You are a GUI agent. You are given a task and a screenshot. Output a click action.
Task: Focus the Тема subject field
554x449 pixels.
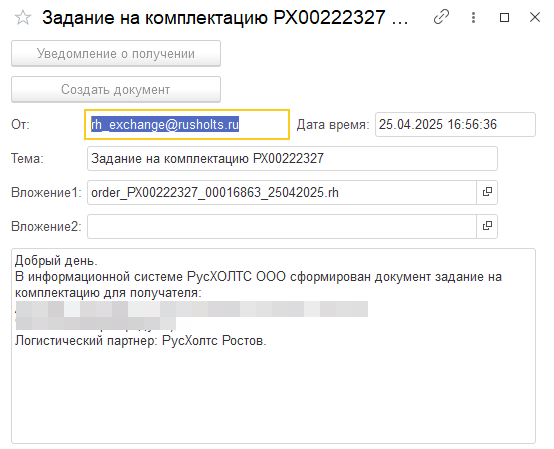coord(292,159)
